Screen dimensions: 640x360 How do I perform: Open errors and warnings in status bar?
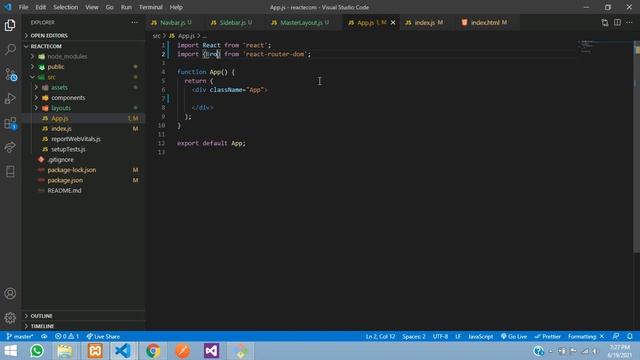click(x=67, y=336)
